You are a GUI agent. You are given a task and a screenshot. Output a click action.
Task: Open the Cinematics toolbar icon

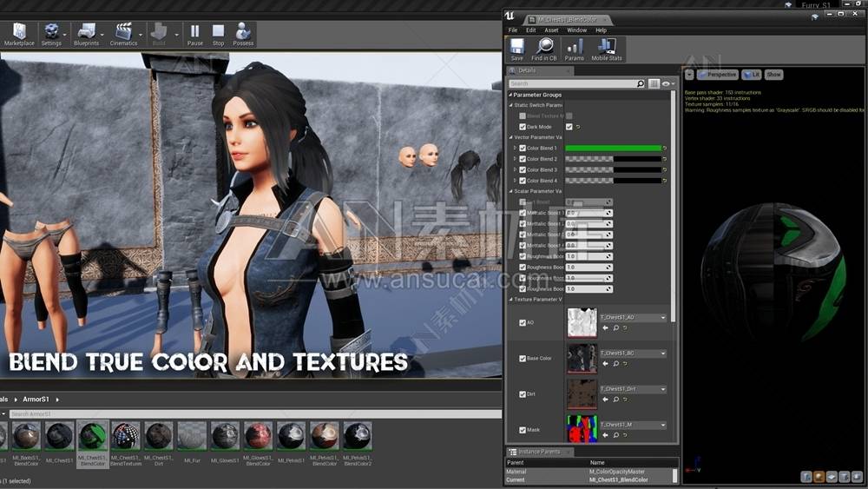tap(123, 34)
